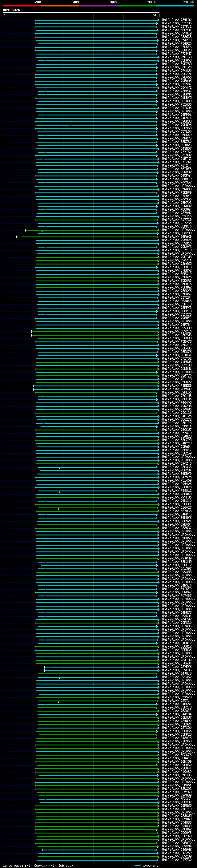Click subject label UniRef100_Q5BTS8

pos(177,57)
